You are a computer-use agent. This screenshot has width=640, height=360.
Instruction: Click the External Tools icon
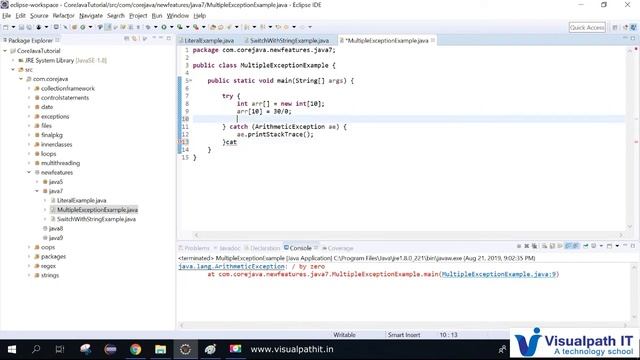click(196, 27)
